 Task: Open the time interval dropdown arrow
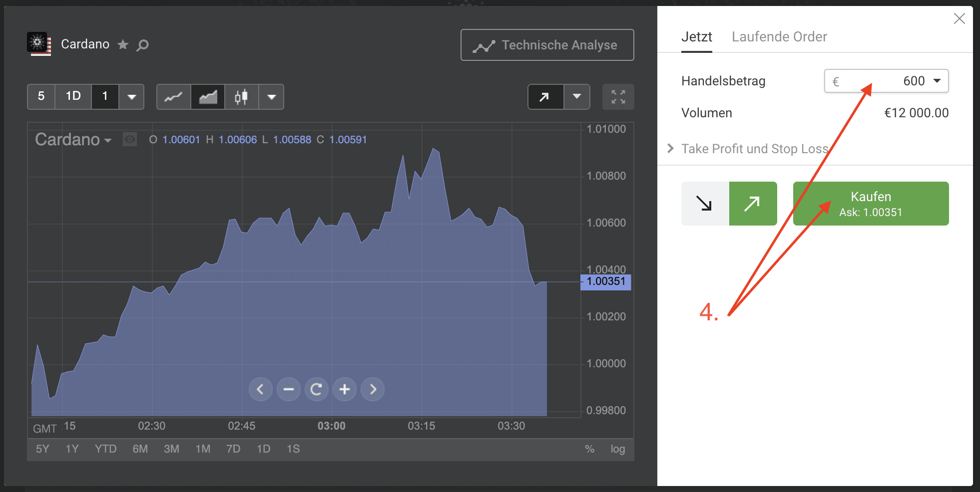point(132,97)
